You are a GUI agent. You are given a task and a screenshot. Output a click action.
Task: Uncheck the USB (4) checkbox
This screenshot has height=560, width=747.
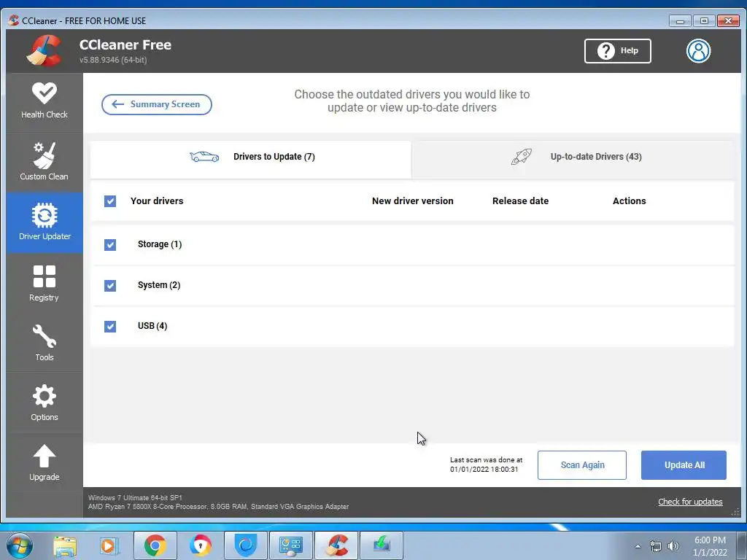[110, 327]
